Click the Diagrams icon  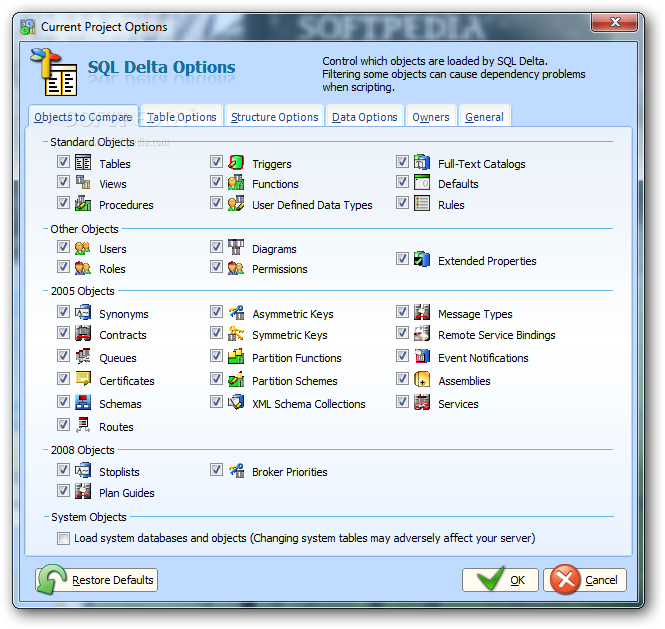(x=236, y=248)
